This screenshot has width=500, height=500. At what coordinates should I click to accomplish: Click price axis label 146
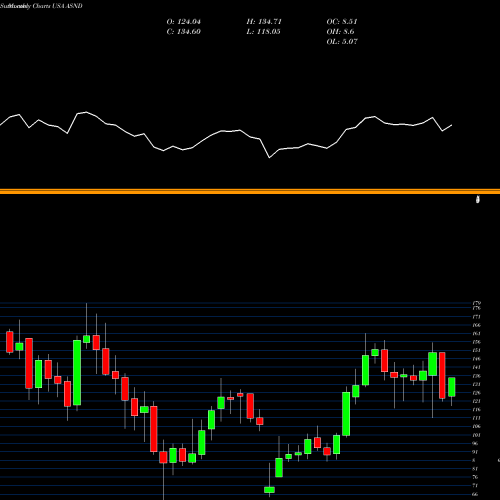[477, 359]
